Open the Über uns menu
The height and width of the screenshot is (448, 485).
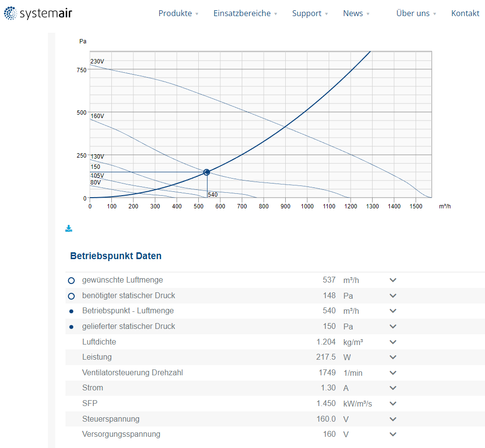coord(416,14)
